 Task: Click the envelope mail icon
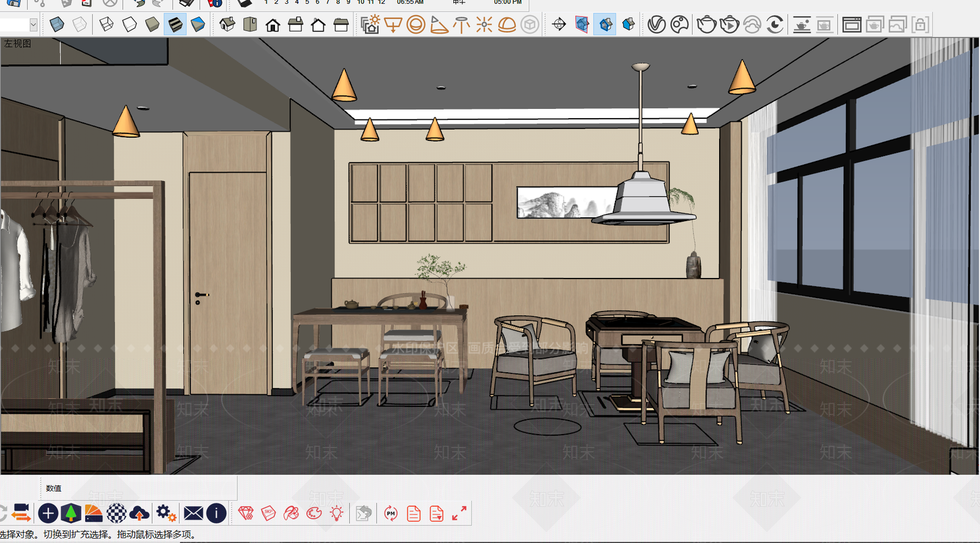[194, 513]
